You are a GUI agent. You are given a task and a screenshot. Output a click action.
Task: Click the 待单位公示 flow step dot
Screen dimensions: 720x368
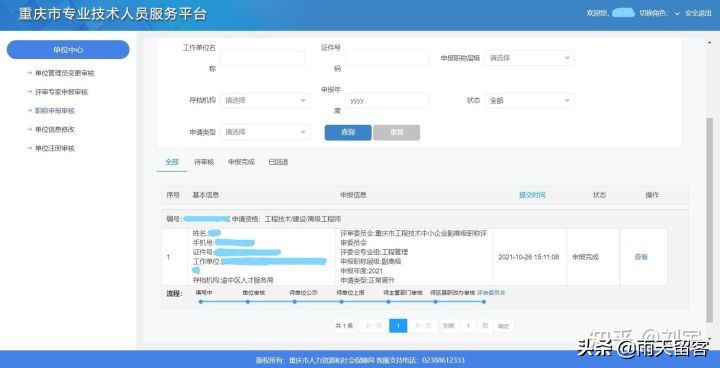(294, 302)
